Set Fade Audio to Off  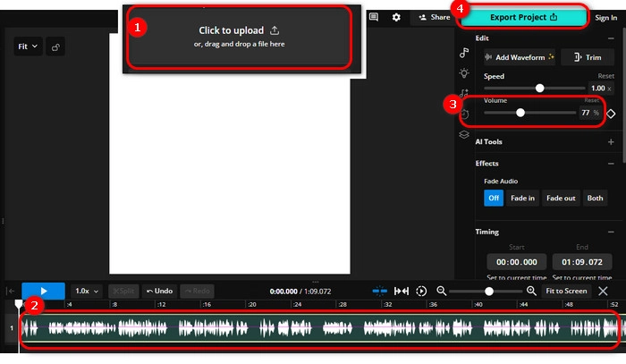point(494,198)
